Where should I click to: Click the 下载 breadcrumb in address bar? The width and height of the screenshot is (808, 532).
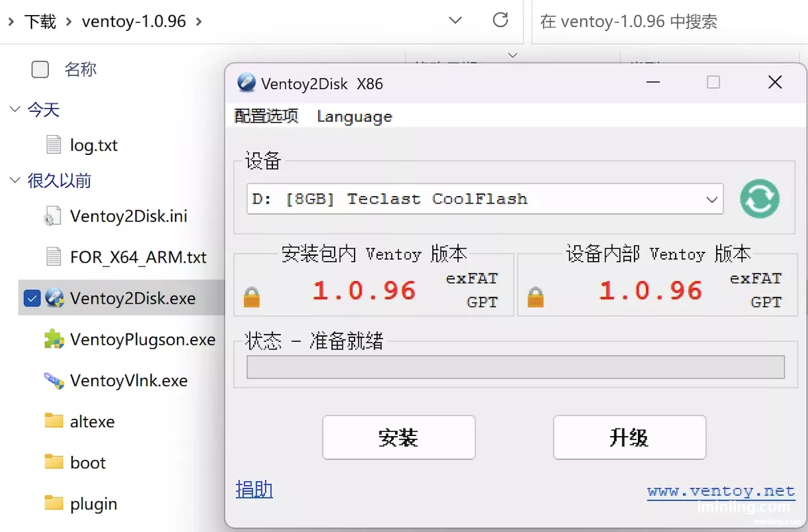tap(40, 22)
